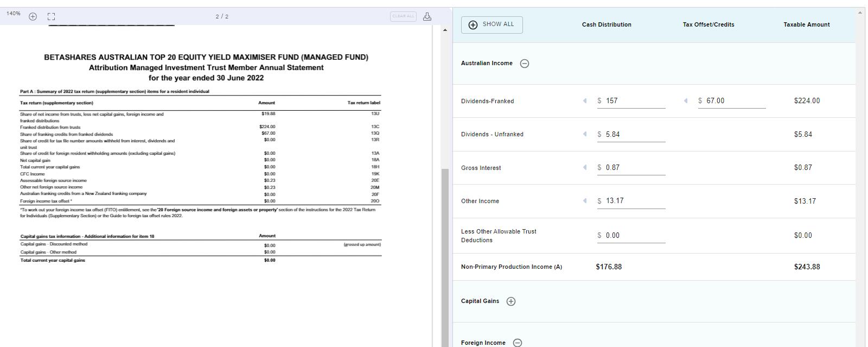
Task: Click the CLEAR ALL button
Action: (403, 16)
